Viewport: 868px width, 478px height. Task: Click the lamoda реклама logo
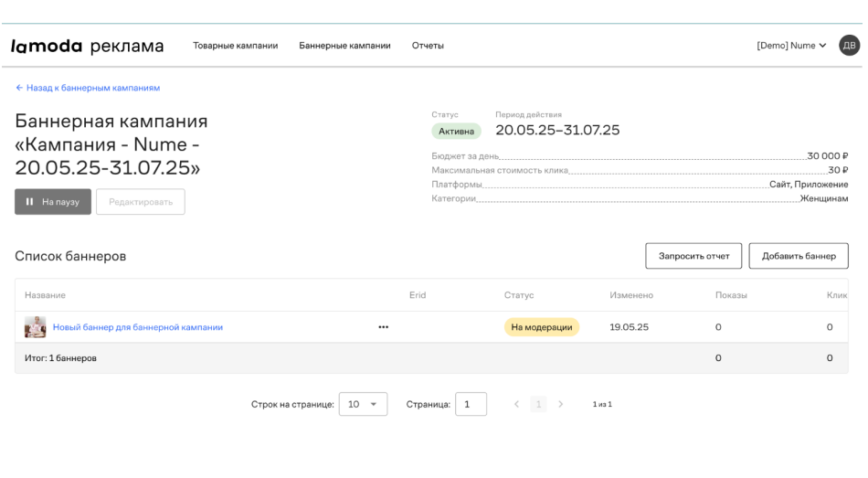[88, 46]
